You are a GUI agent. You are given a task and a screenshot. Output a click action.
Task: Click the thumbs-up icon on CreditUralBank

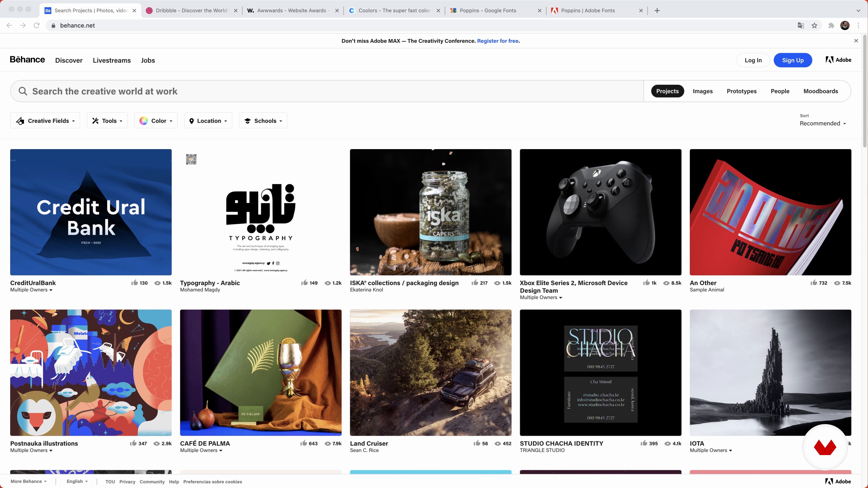point(134,283)
